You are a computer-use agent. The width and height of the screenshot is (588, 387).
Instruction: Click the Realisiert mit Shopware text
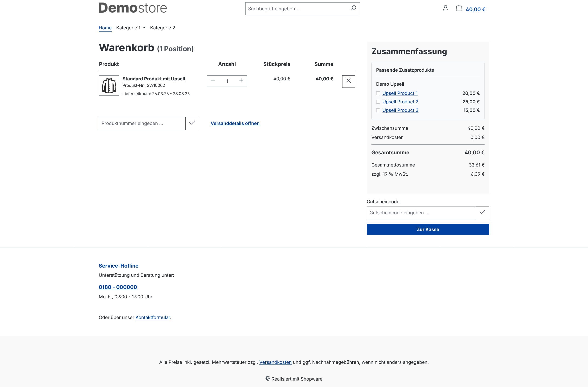click(x=297, y=379)
